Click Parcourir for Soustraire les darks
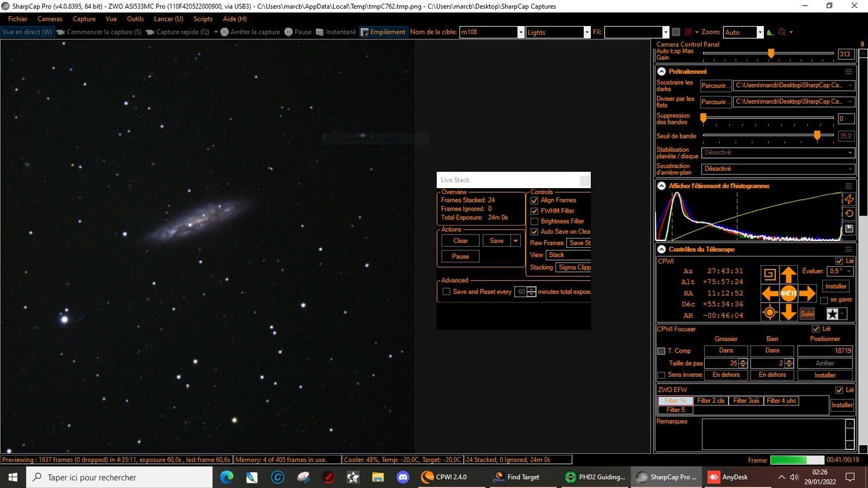Image resolution: width=868 pixels, height=488 pixels. point(715,86)
